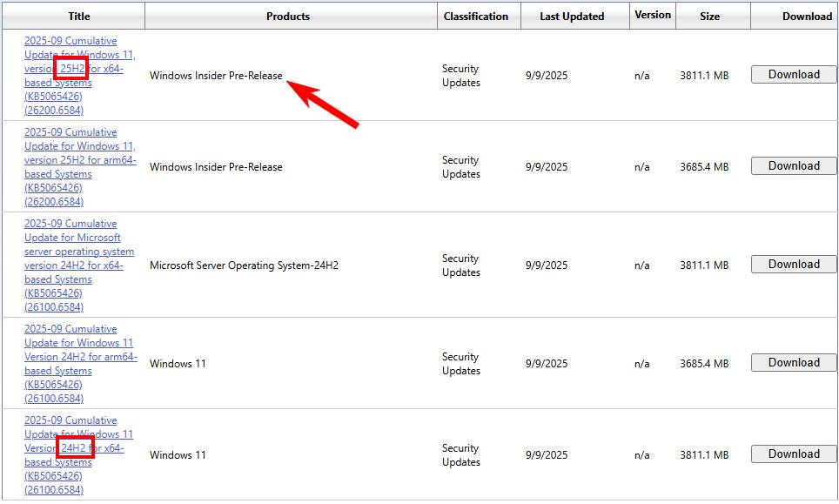Download the 25H2 x64 cumulative update
Screen dimensions: 839x504
click(792, 74)
